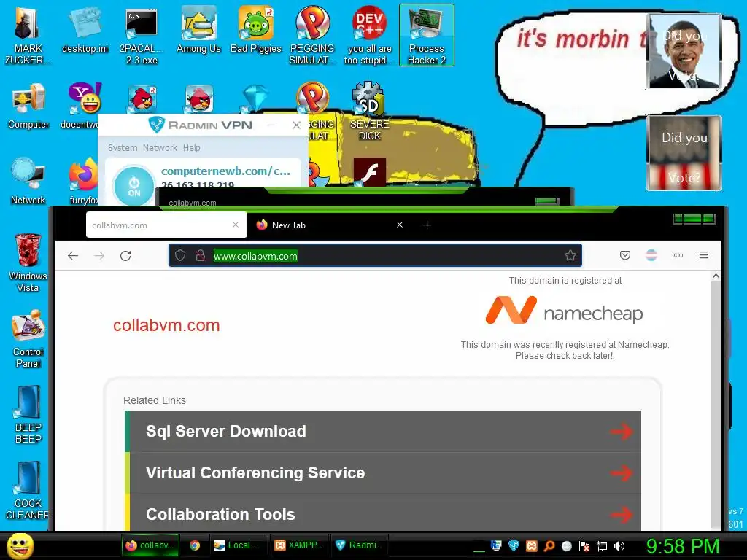747x560 pixels.
Task: Switch to the Local... taskbar window
Action: click(239, 545)
